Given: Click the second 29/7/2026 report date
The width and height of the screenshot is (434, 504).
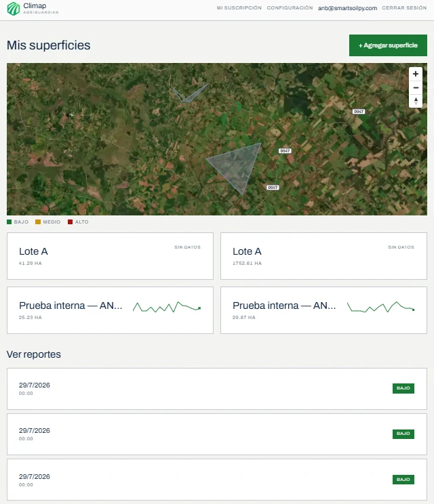Looking at the screenshot, I should (x=35, y=430).
